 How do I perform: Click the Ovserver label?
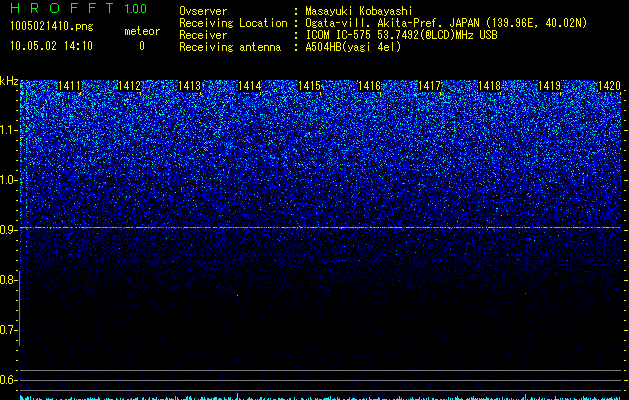pos(203,11)
